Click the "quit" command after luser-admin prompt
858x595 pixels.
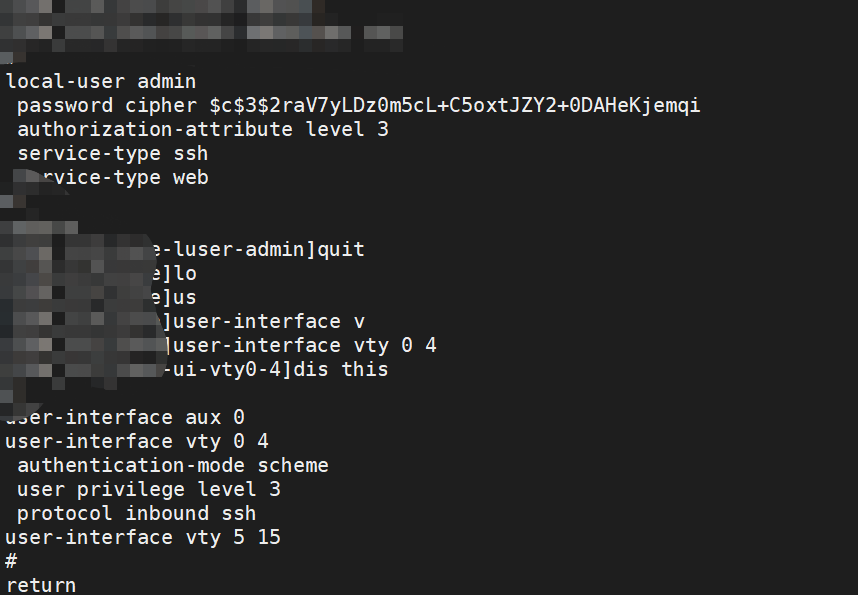click(x=341, y=249)
